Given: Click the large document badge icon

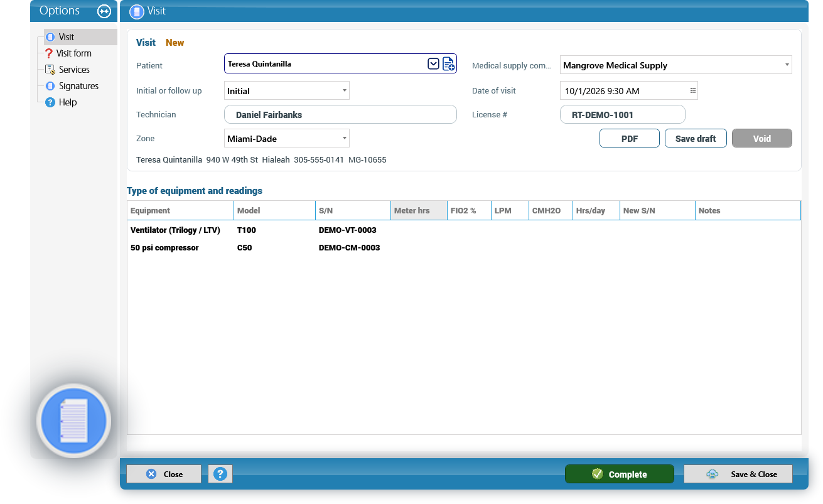Looking at the screenshot, I should [x=74, y=421].
